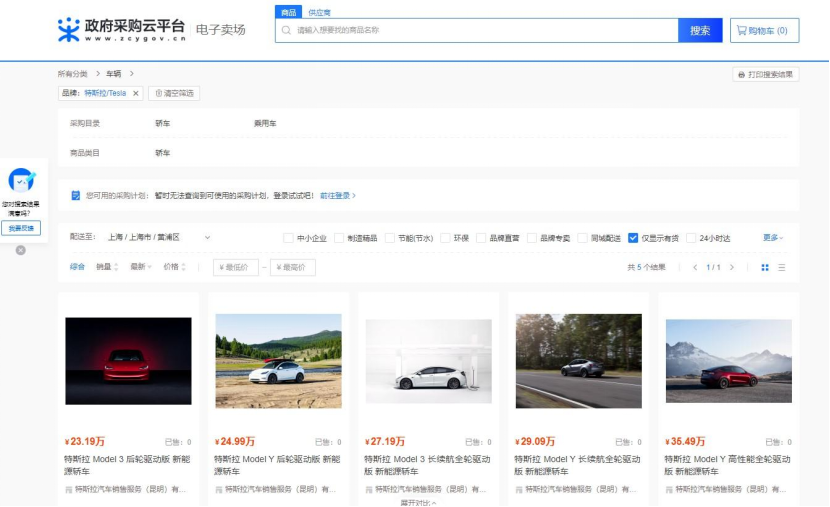Click 清空筛选 to clear filters
This screenshot has width=830, height=507.
click(x=174, y=93)
